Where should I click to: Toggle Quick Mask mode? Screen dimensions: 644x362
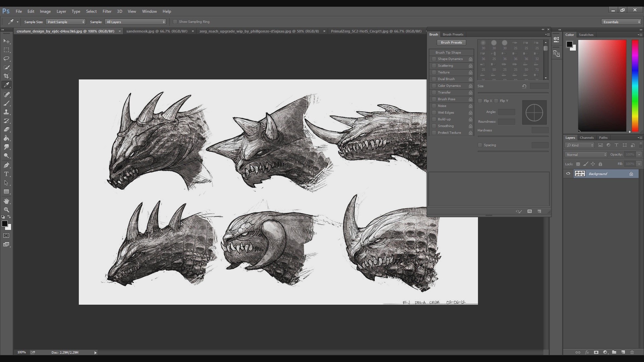pyautogui.click(x=6, y=236)
